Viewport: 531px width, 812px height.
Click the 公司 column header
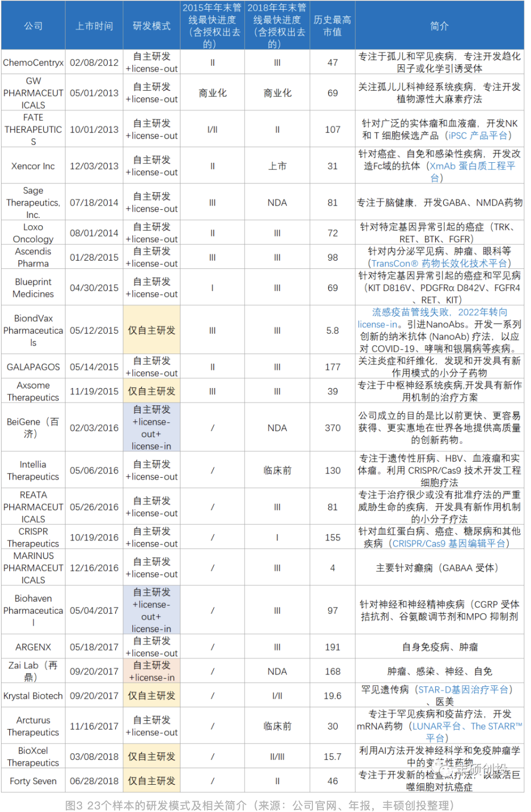pyautogui.click(x=34, y=26)
